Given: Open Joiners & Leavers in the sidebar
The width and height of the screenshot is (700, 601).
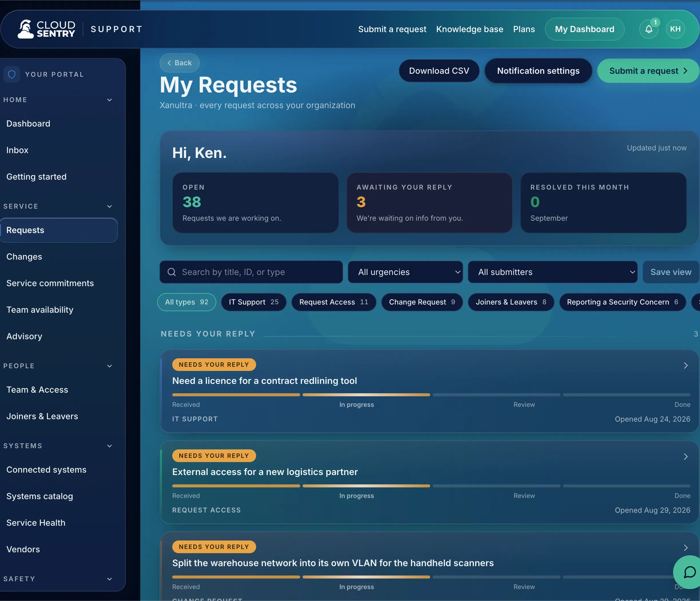Looking at the screenshot, I should coord(42,416).
